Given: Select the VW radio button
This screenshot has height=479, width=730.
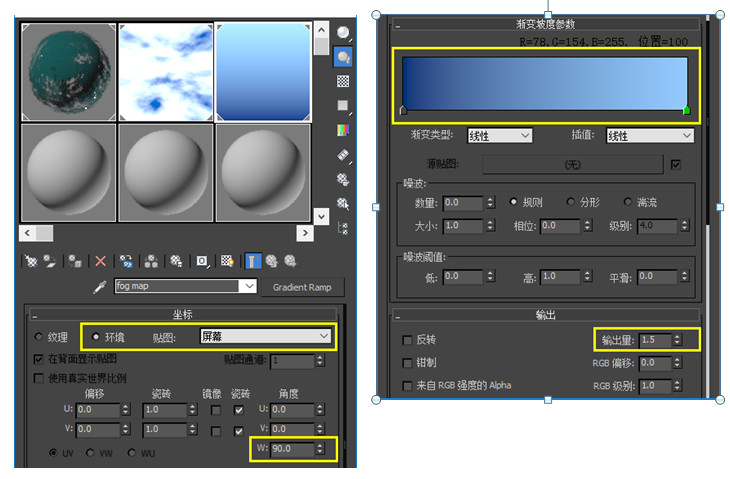Looking at the screenshot, I should coord(90,452).
